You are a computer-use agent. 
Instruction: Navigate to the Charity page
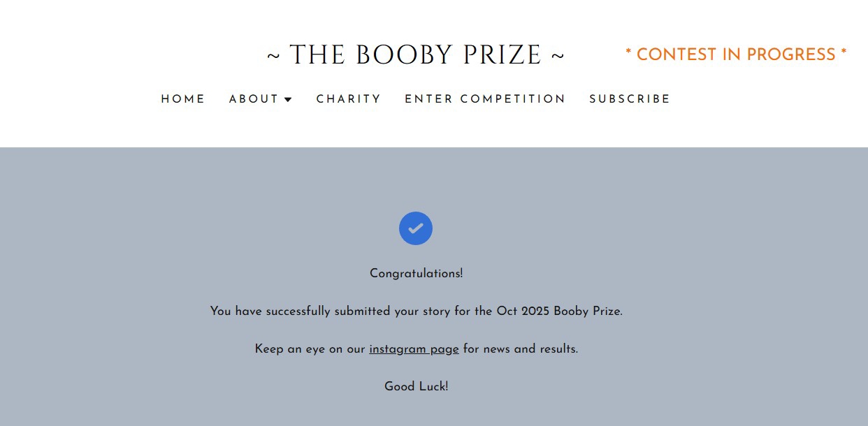[349, 99]
